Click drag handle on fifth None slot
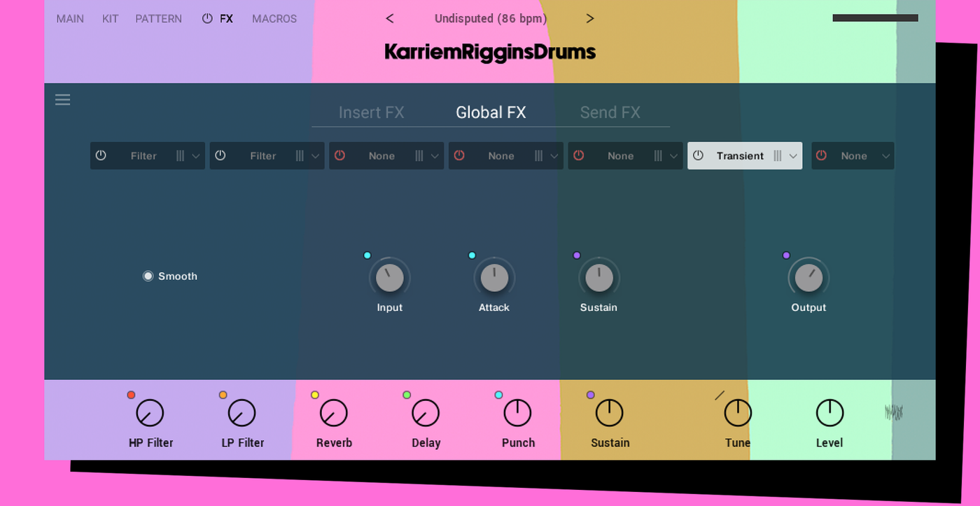This screenshot has height=506, width=980. [x=657, y=156]
